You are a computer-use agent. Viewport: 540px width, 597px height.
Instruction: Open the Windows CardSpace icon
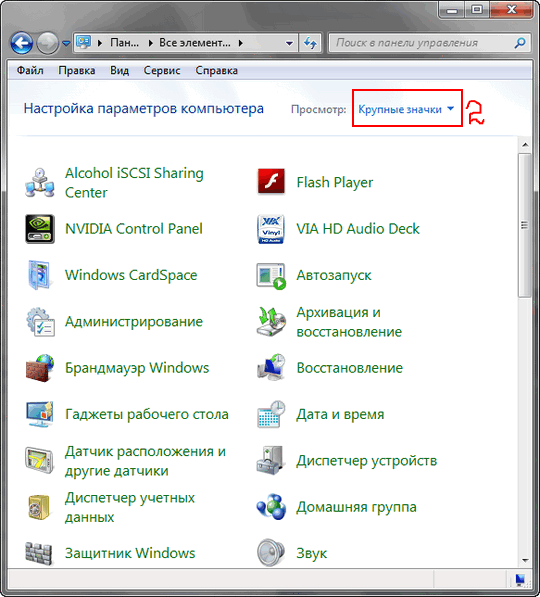40,275
